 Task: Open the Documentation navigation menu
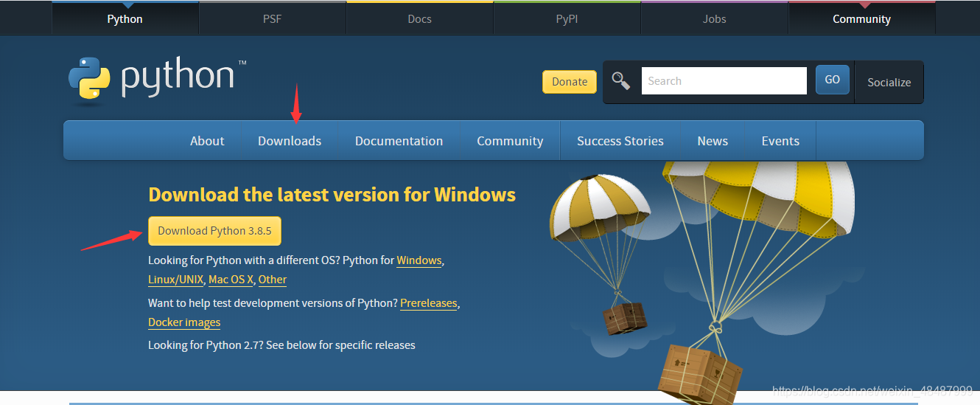pyautogui.click(x=399, y=141)
